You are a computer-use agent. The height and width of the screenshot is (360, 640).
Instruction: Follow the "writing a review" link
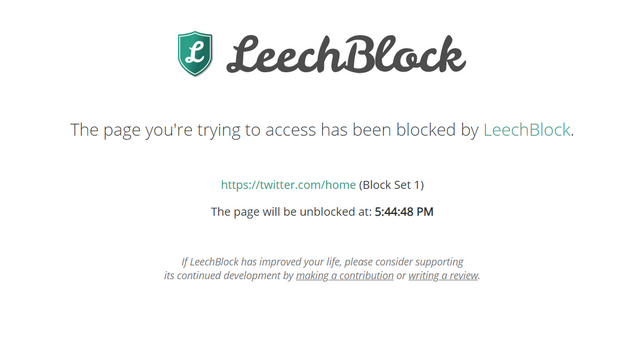(x=443, y=276)
